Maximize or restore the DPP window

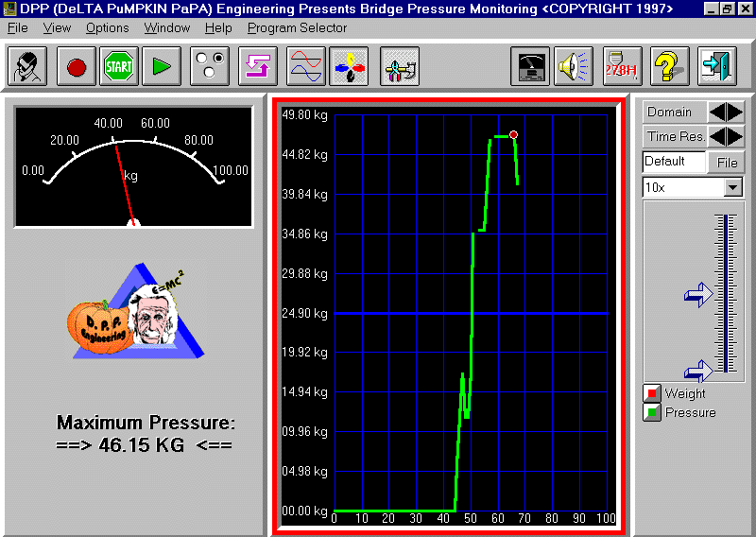click(x=728, y=9)
